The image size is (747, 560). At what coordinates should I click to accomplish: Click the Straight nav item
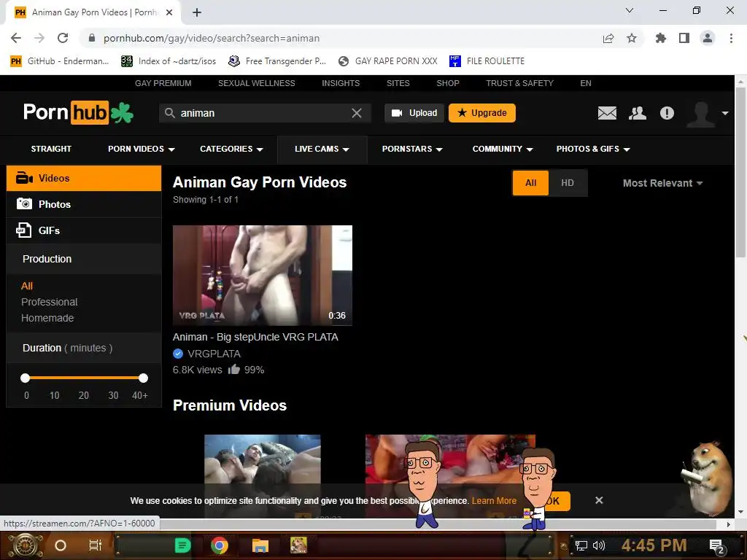(51, 149)
